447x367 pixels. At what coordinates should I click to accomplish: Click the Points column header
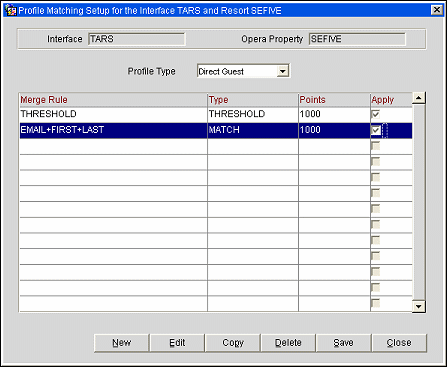click(312, 100)
